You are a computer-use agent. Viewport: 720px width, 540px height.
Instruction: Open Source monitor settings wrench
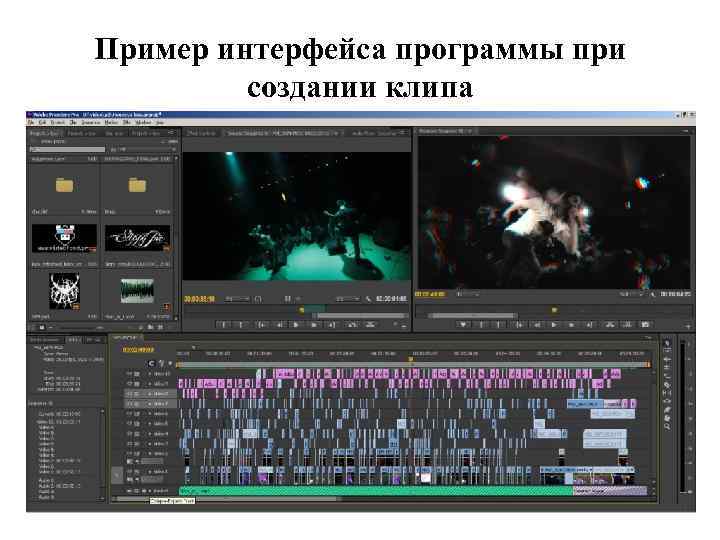click(x=368, y=299)
